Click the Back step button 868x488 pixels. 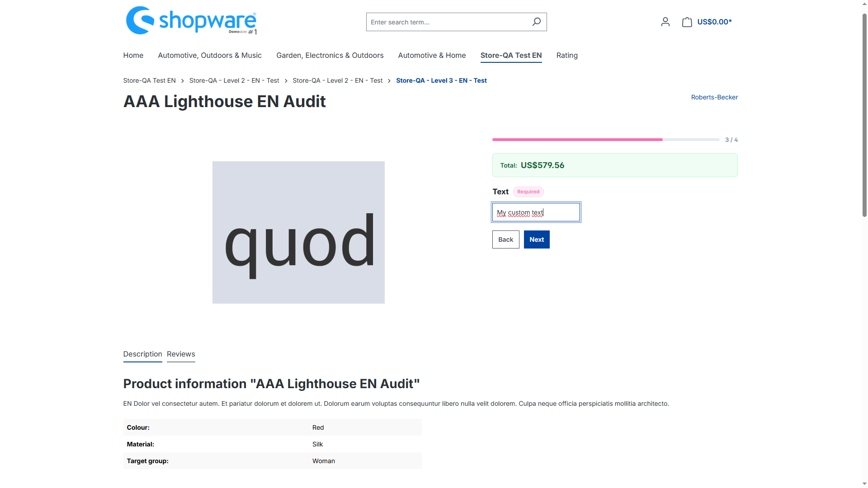pyautogui.click(x=505, y=239)
